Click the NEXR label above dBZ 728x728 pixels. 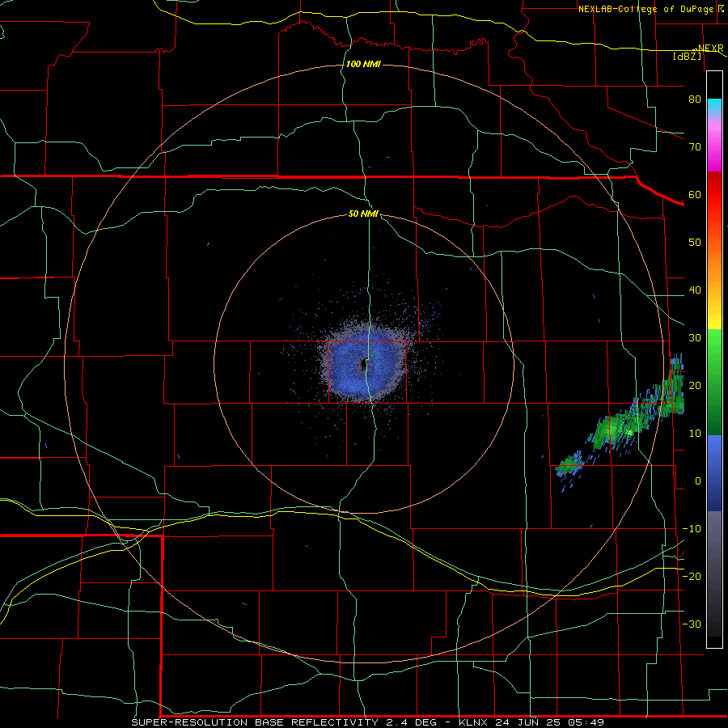point(710,49)
